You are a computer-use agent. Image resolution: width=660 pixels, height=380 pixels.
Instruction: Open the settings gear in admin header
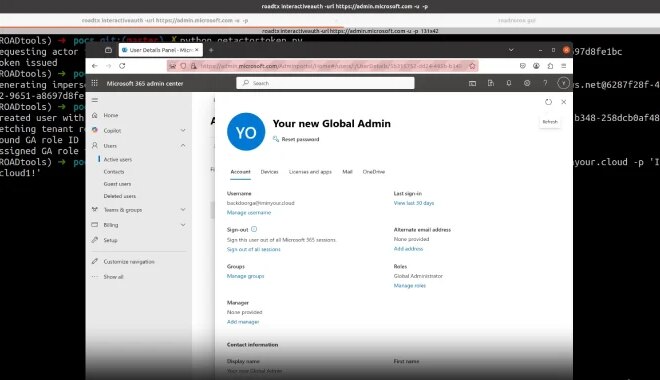(527, 83)
